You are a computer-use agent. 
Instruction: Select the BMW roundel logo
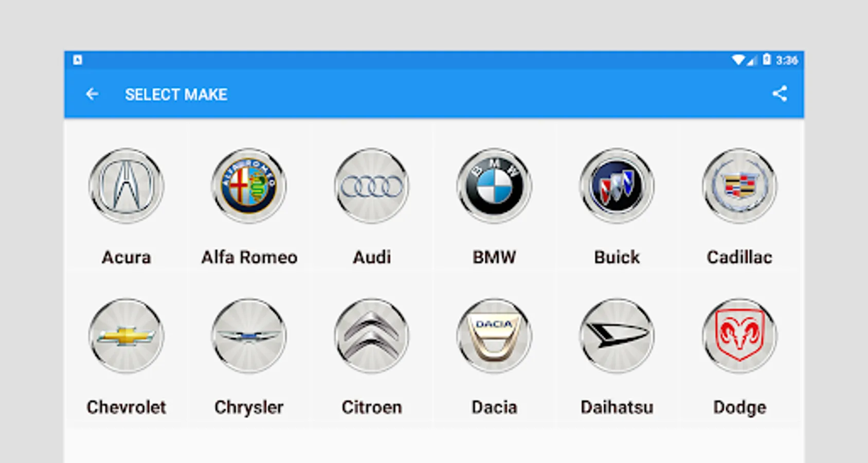tap(494, 186)
